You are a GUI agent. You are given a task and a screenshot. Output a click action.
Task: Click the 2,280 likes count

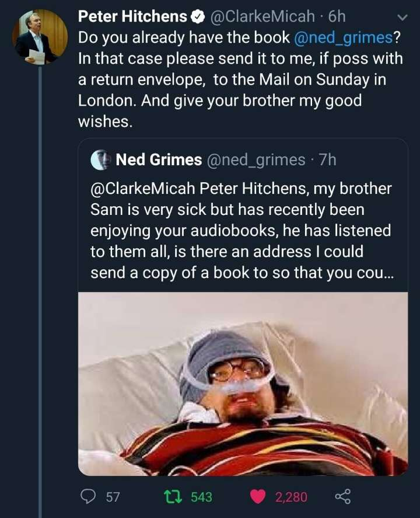point(290,497)
